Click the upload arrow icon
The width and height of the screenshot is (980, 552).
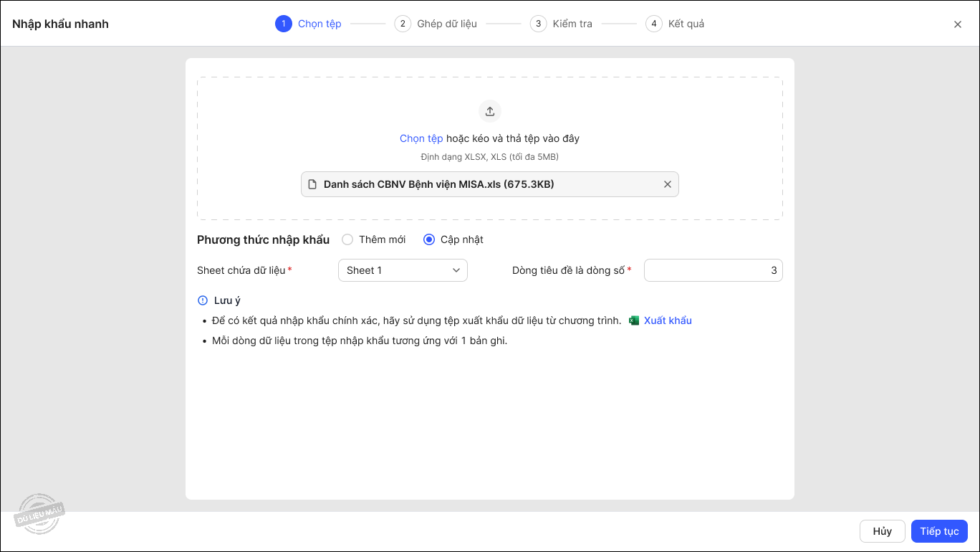[490, 111]
